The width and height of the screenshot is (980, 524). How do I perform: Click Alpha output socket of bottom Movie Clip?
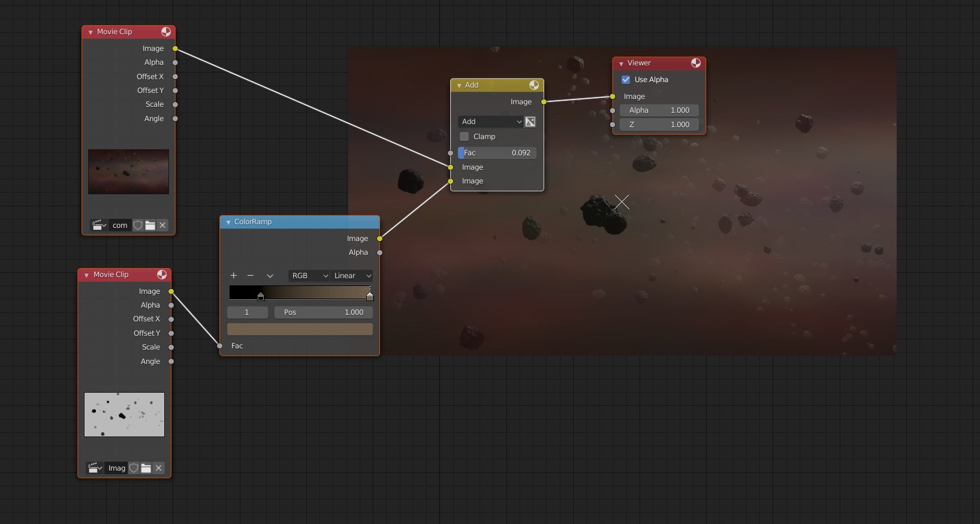171,305
